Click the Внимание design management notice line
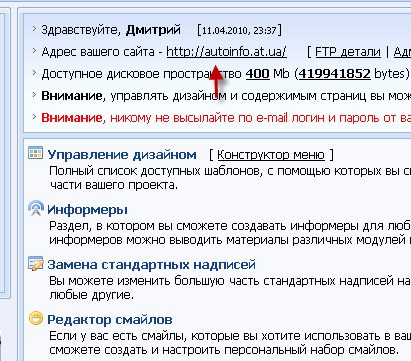Viewport: 411px width, 361px height. [226, 96]
